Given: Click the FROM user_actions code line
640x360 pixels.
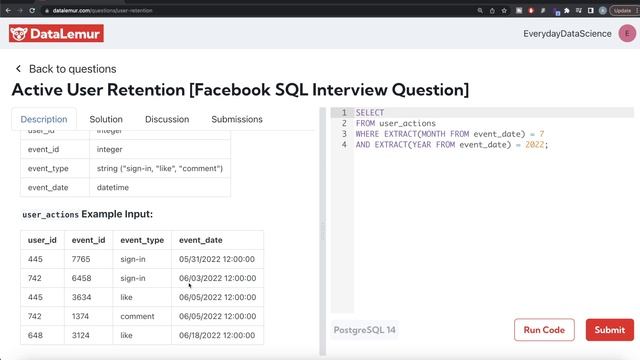Looking at the screenshot, I should pyautogui.click(x=396, y=123).
